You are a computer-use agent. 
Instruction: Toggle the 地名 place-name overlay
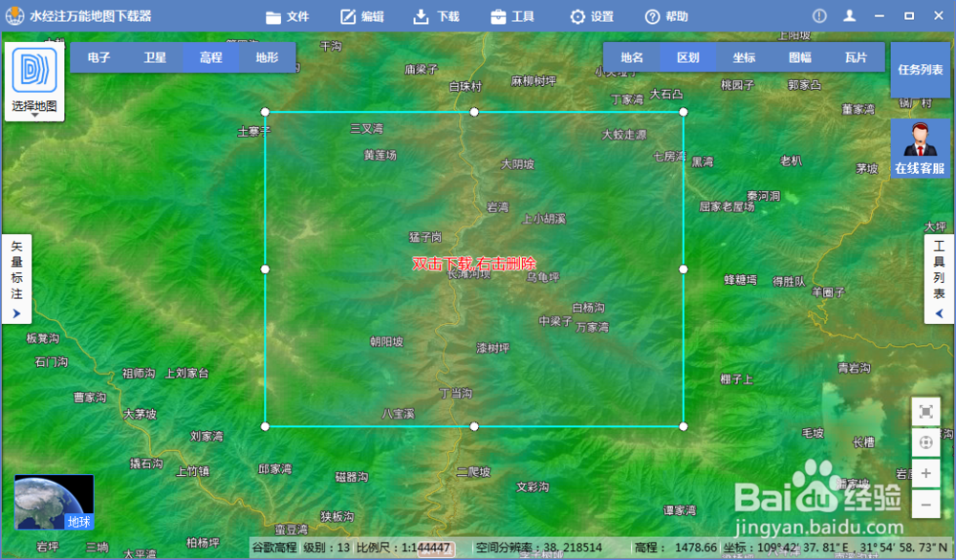pyautogui.click(x=632, y=57)
